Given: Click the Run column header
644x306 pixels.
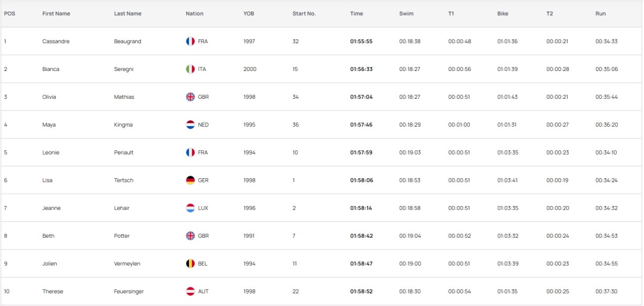Looking at the screenshot, I should point(600,14).
